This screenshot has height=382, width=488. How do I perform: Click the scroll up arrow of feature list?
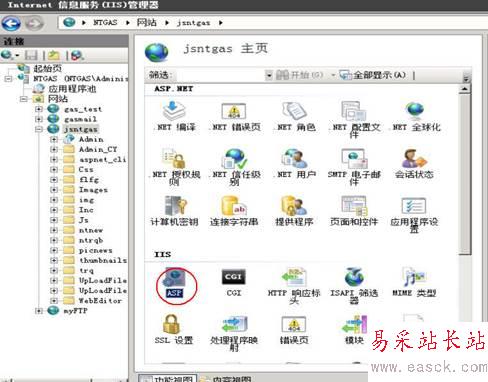tap(464, 89)
